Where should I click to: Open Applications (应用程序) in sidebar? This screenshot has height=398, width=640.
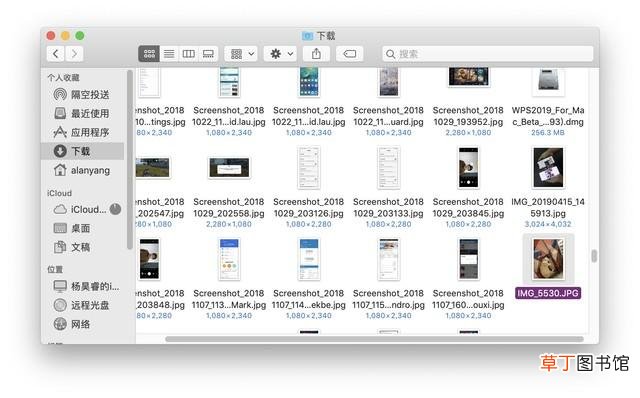coord(82,132)
